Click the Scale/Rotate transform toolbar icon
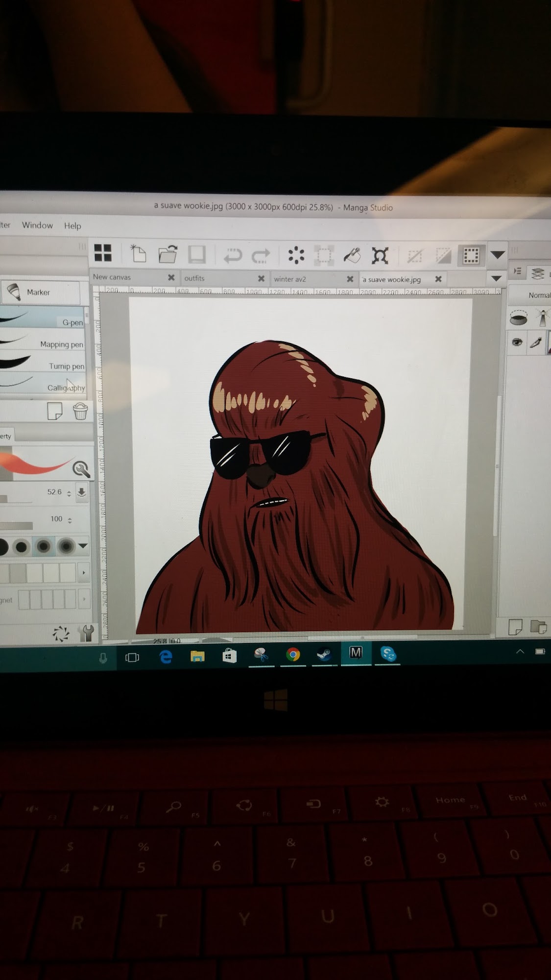This screenshot has width=551, height=980. [380, 256]
